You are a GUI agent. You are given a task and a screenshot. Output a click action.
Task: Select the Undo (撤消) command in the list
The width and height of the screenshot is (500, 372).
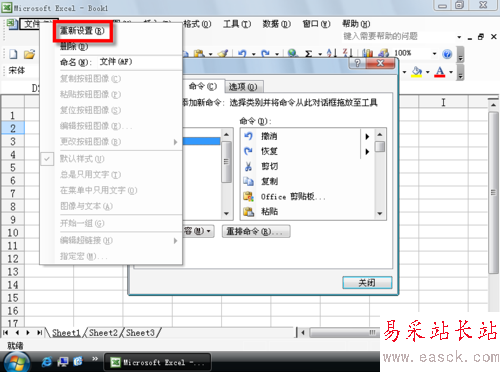coord(269,136)
